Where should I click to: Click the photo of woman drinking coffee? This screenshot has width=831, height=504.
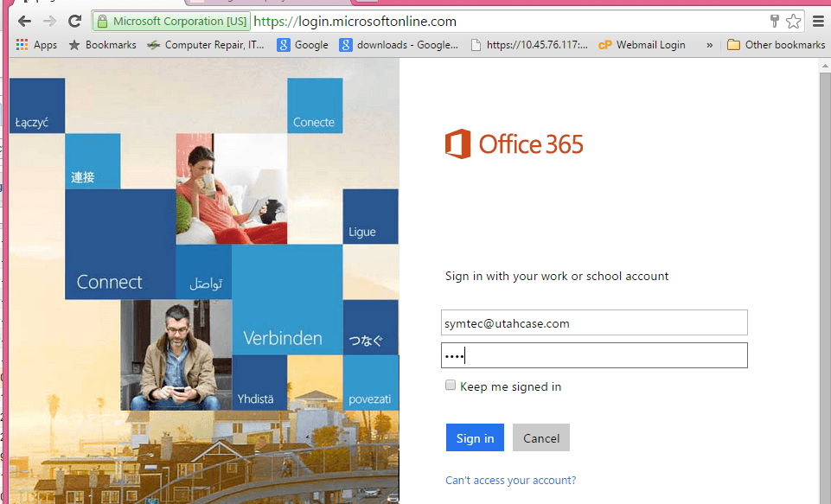coord(232,188)
